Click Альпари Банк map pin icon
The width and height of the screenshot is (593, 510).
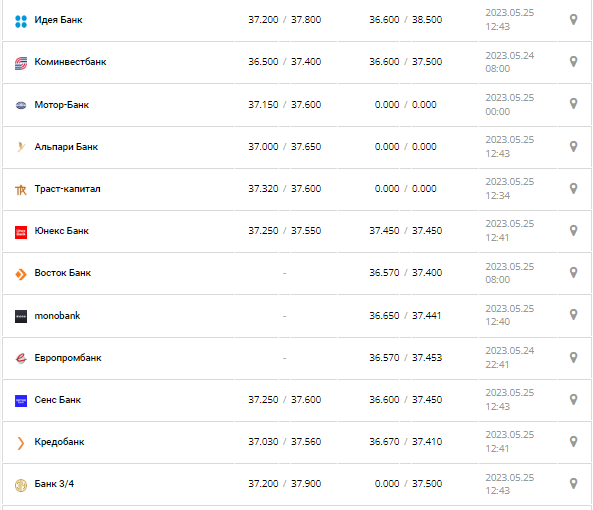pos(573,146)
